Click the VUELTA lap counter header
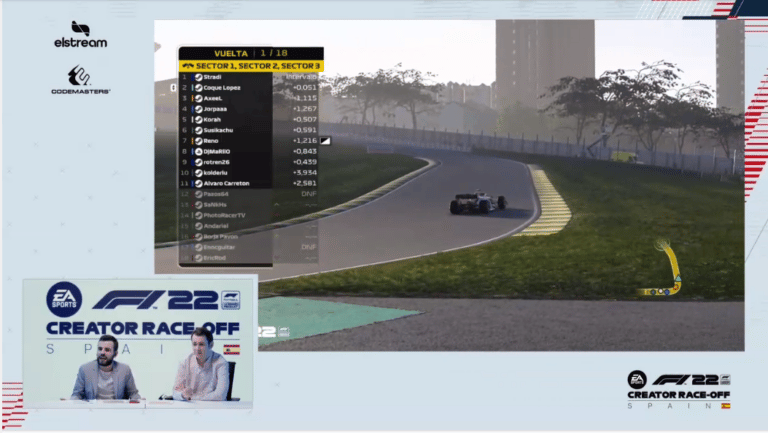 point(251,53)
